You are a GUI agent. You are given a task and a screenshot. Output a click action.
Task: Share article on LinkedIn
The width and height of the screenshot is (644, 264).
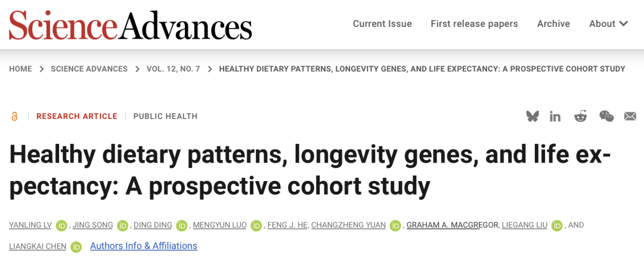[x=555, y=116]
